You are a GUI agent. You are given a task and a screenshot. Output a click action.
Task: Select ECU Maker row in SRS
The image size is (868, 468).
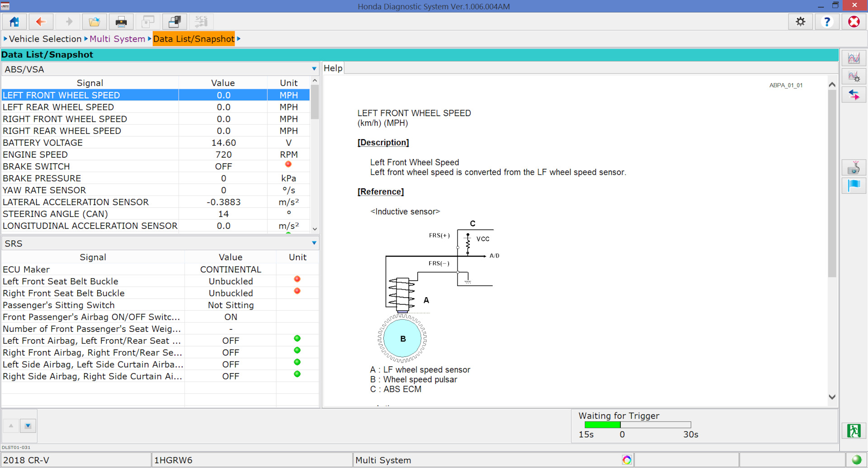tap(160, 269)
